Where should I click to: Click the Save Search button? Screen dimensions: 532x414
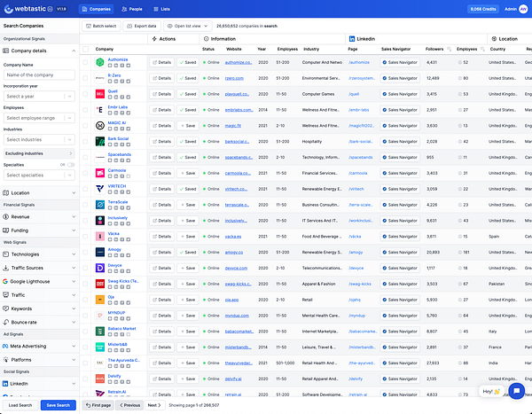tap(59, 405)
